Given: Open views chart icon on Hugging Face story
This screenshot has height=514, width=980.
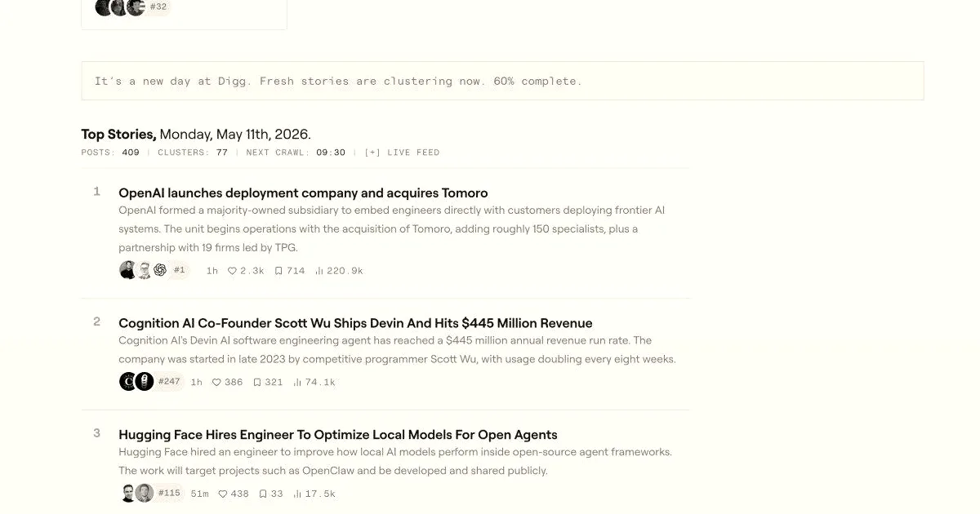Looking at the screenshot, I should (x=297, y=494).
